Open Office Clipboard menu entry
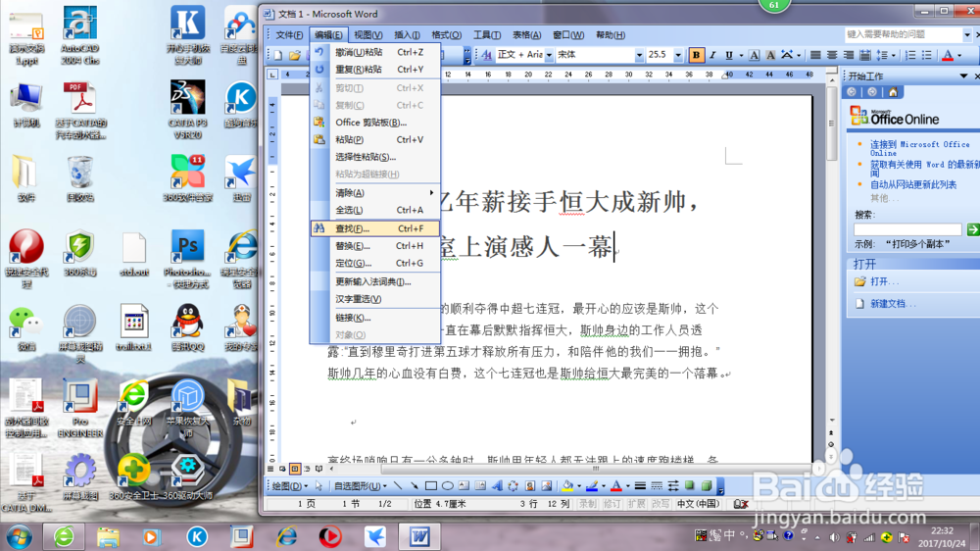980x551 pixels. [375, 123]
